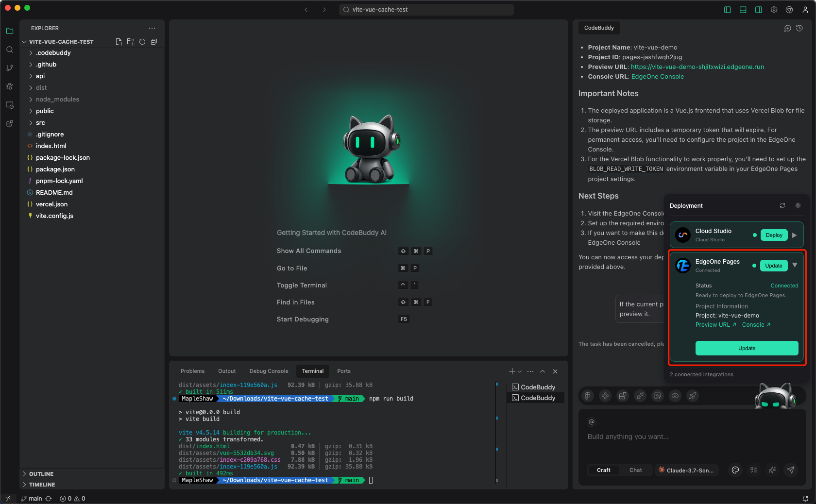Switch to Chat mode
816x504 pixels.
(x=635, y=470)
